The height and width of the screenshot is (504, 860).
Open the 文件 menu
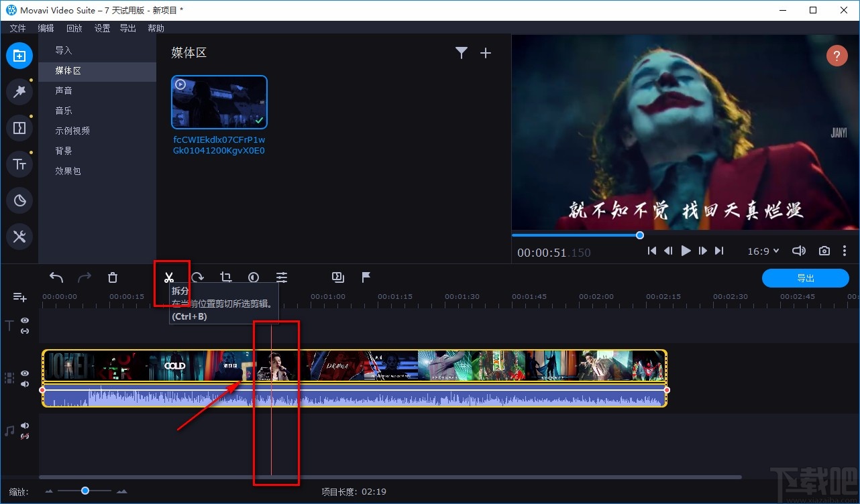(18, 28)
